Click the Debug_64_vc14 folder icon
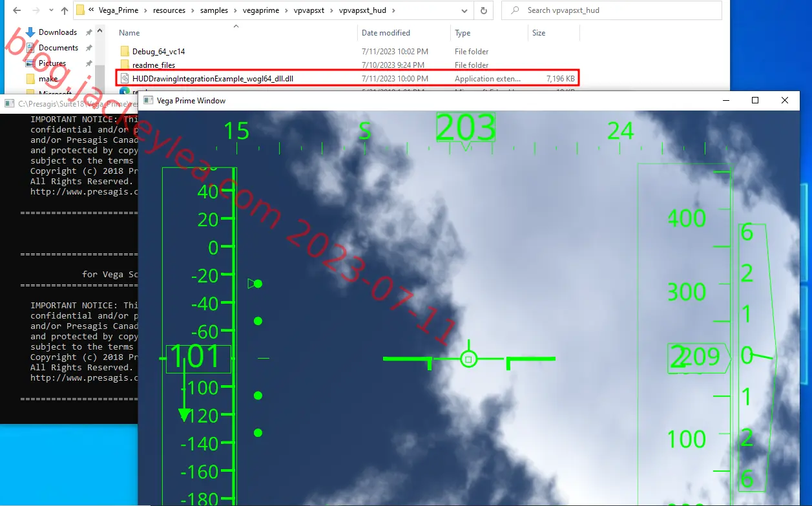Screen dimensions: 812x506 [x=125, y=52]
